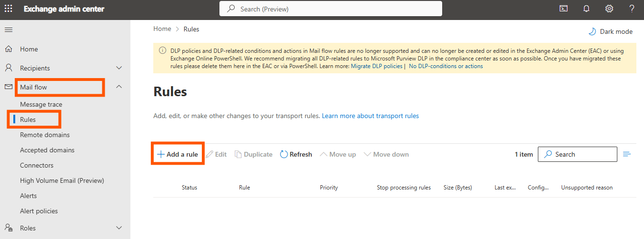Click the Refresh rules button

pos(296,154)
